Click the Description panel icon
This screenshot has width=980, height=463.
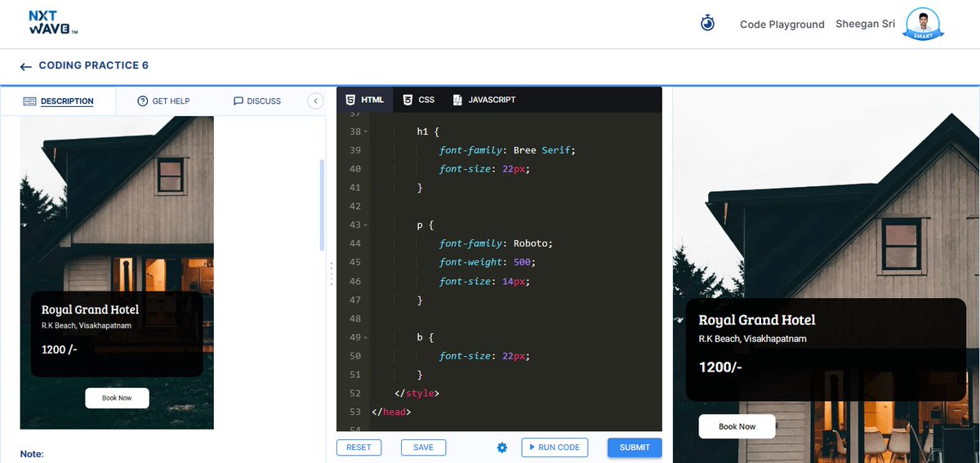(x=29, y=101)
